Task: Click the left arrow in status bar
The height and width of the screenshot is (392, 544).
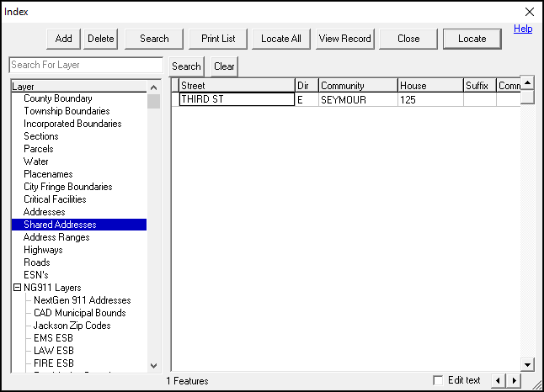Action: click(x=498, y=381)
